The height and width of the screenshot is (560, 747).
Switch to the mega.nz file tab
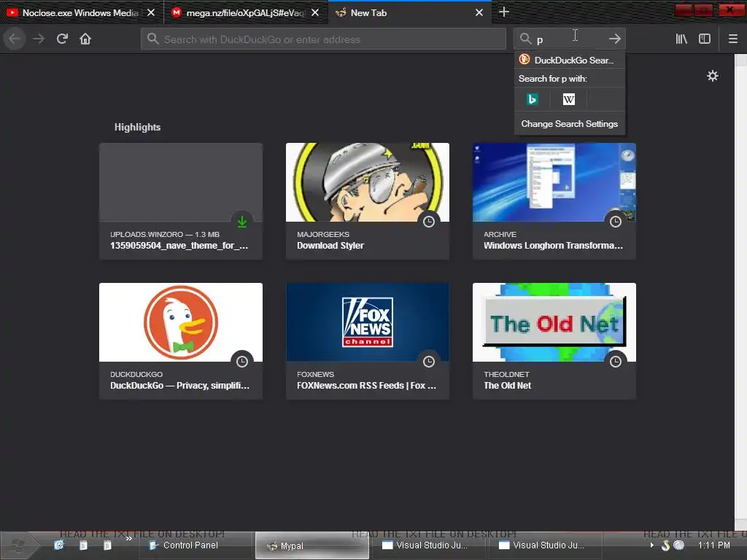pos(245,13)
